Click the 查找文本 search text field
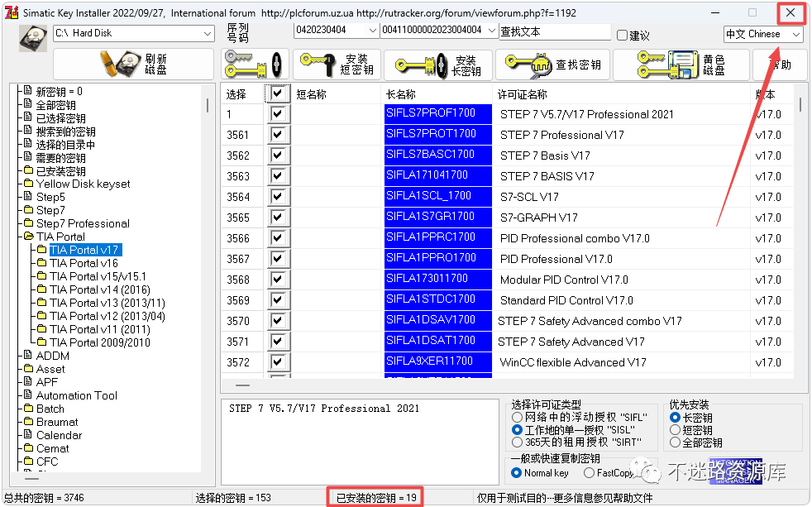This screenshot has height=507, width=812. click(555, 31)
